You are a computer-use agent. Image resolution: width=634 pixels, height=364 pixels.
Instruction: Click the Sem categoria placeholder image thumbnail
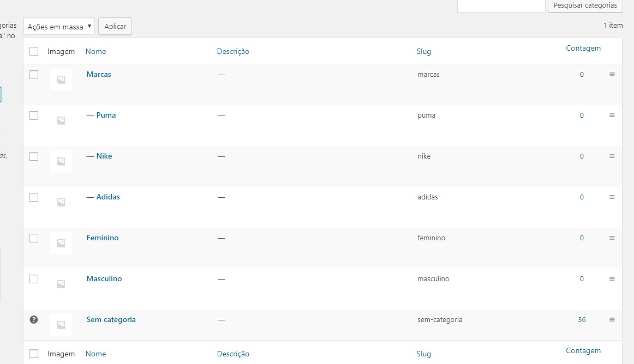click(61, 324)
